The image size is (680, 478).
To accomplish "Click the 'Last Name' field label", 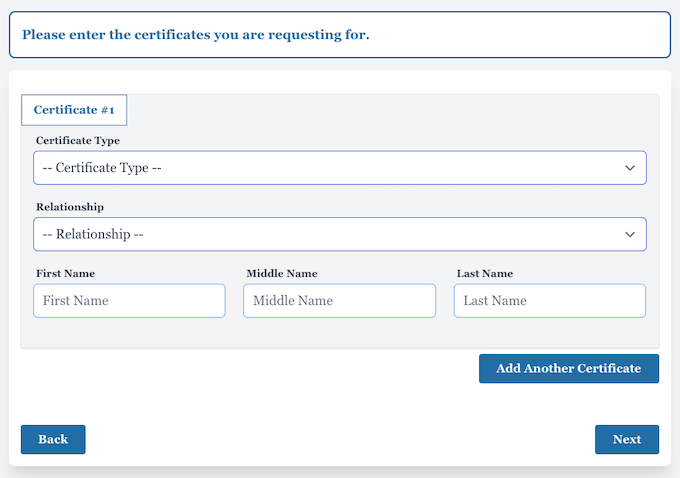I will [484, 273].
